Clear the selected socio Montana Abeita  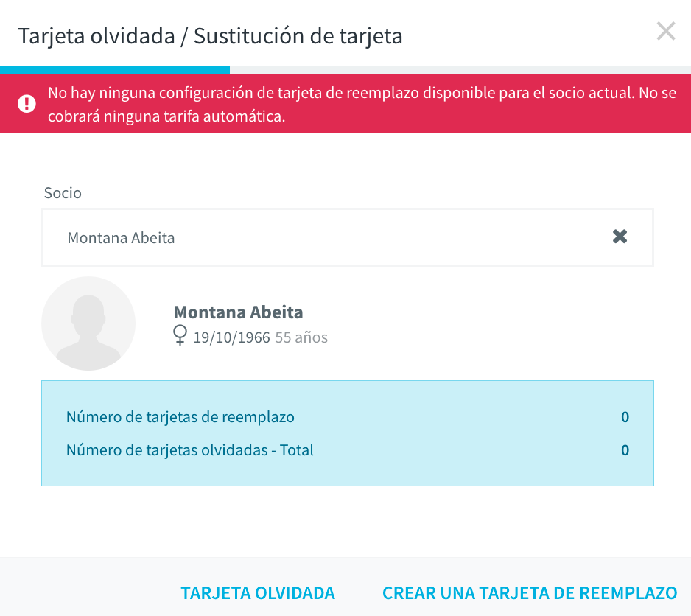[620, 237]
